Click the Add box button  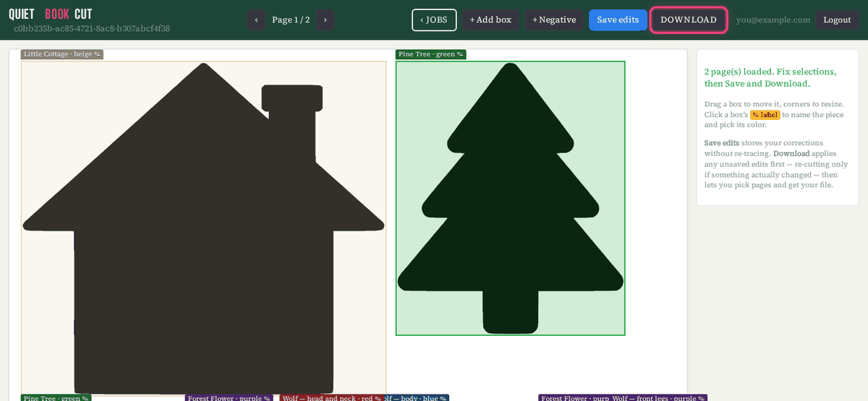490,20
